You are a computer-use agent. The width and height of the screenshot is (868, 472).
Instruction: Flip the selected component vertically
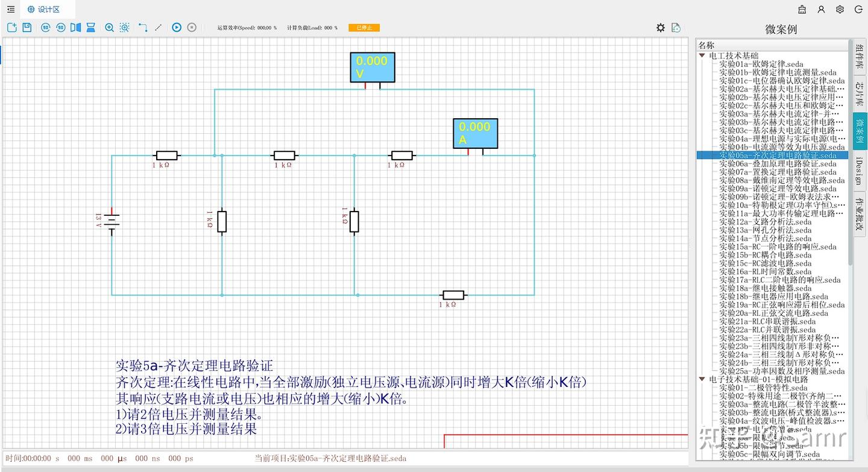click(x=90, y=27)
